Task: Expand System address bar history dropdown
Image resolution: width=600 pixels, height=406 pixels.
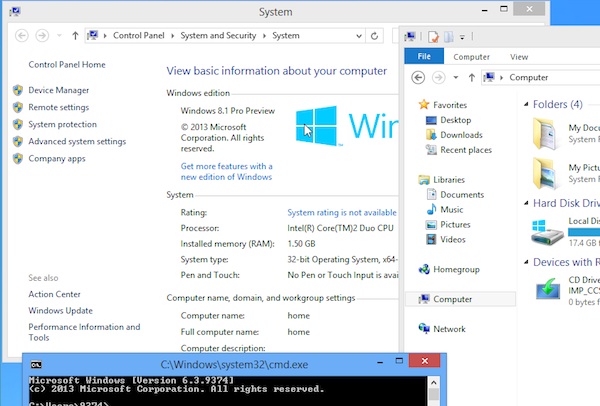Action: 359,36
